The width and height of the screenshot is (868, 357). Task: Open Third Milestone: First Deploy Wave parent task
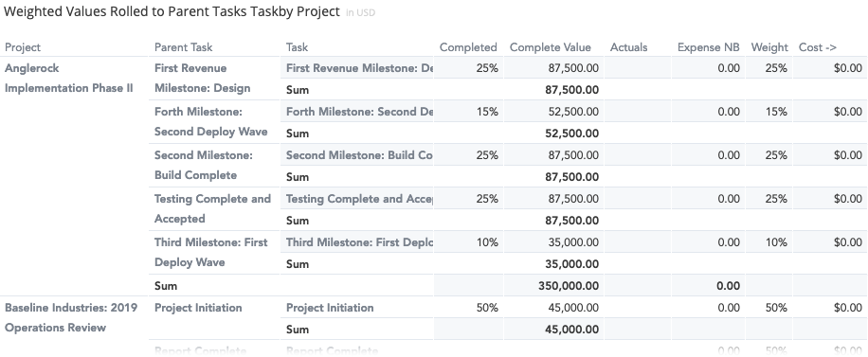pyautogui.click(x=211, y=253)
